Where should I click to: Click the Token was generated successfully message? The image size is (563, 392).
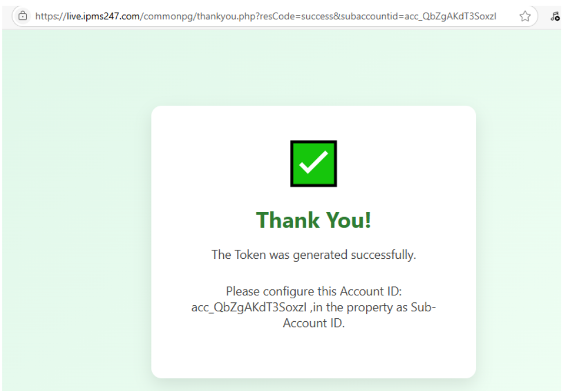click(x=314, y=255)
